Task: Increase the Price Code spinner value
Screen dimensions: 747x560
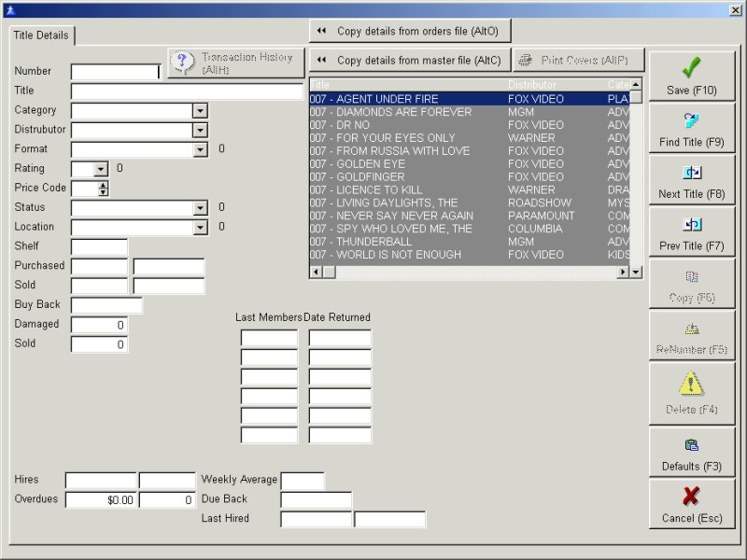Action: (x=103, y=185)
